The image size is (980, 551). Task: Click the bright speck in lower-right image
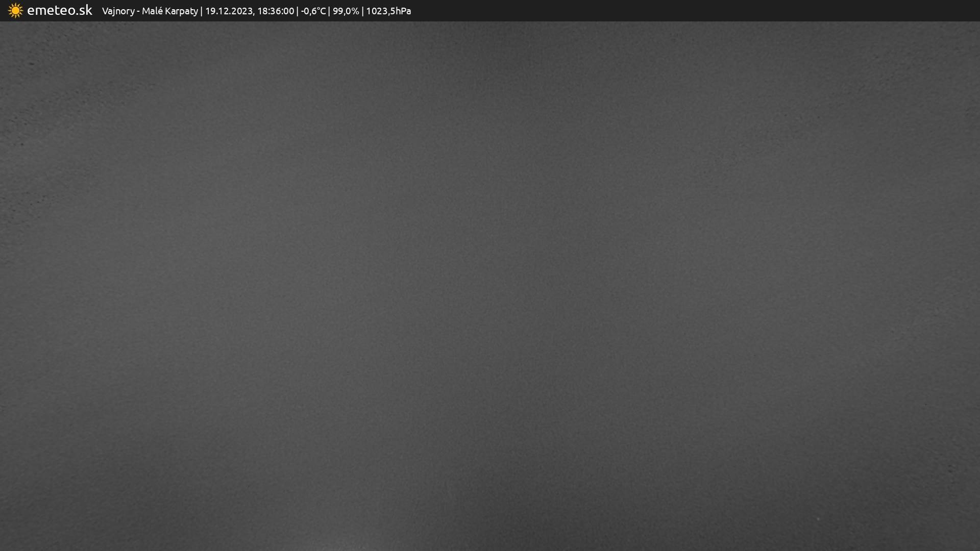pyautogui.click(x=818, y=519)
